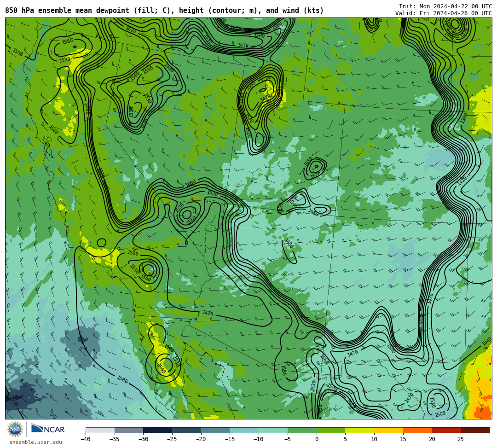Click the orange high-dewpoint area at bottom-right corner
This screenshot has height=448, width=497.
coord(483,412)
